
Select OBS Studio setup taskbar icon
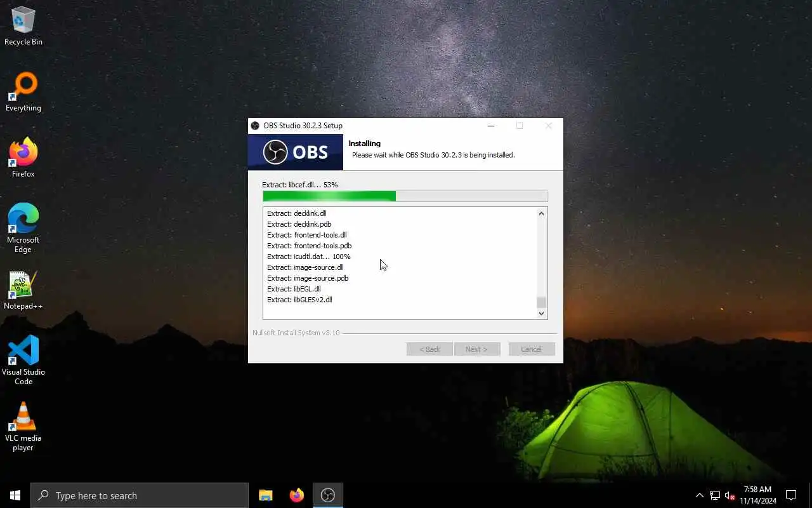coord(328,495)
